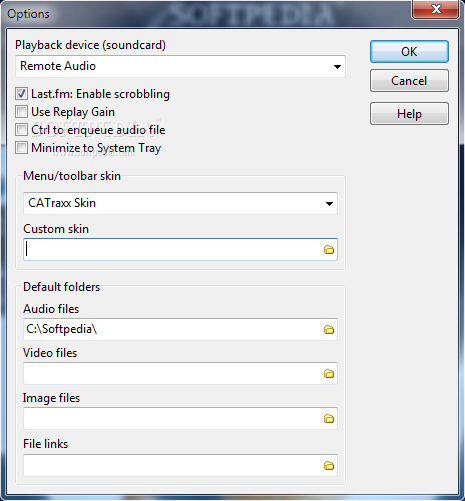465x501 pixels.
Task: Close the Options window
Action: 436,9
